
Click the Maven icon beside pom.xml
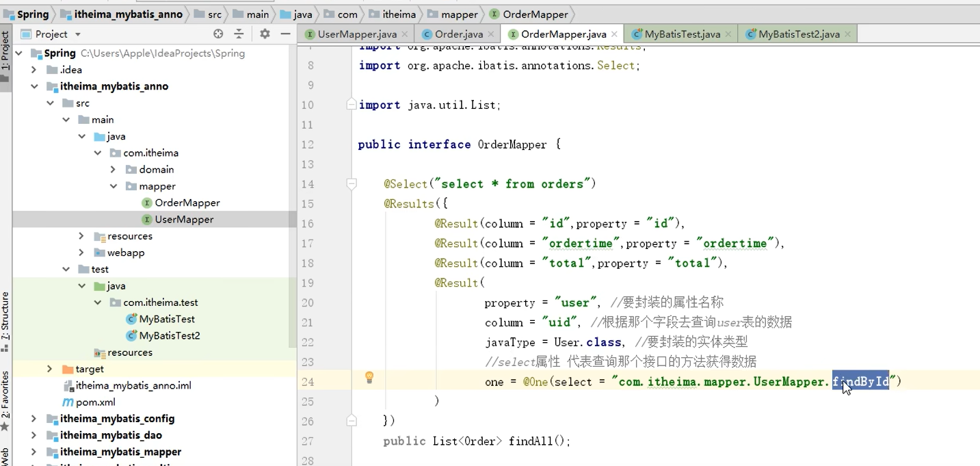tap(67, 402)
